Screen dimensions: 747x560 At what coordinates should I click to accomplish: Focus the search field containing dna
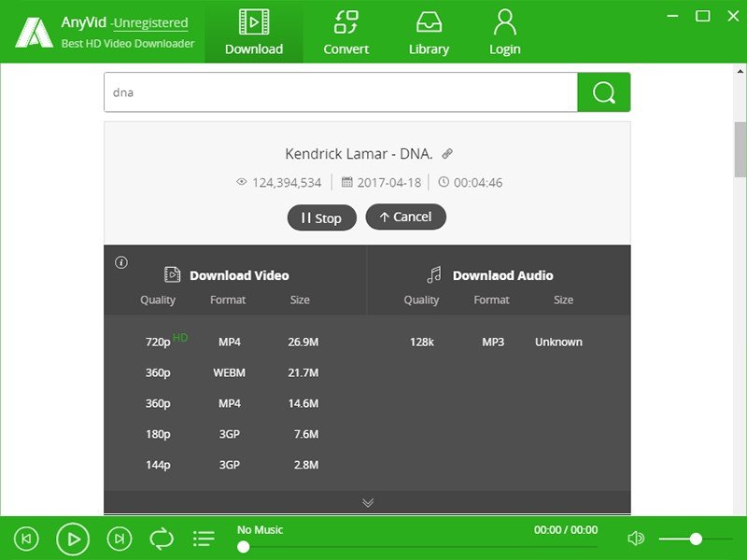341,92
